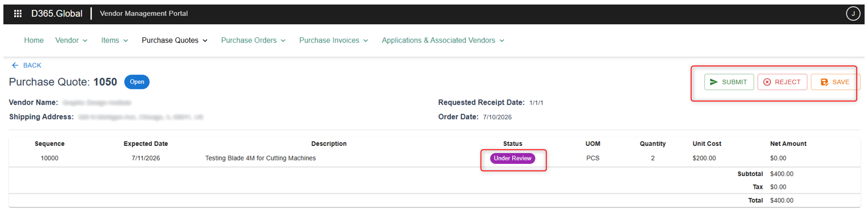Click the D365.Global brand title

[57, 14]
